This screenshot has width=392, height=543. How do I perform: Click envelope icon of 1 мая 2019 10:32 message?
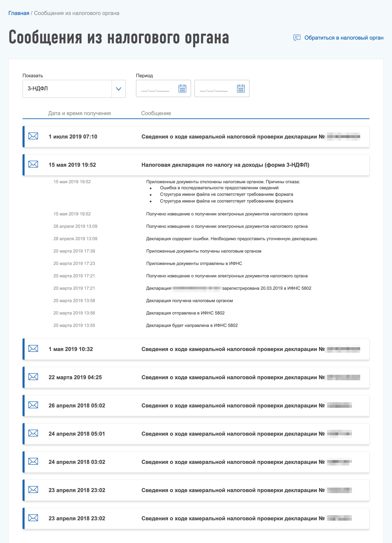(x=33, y=349)
